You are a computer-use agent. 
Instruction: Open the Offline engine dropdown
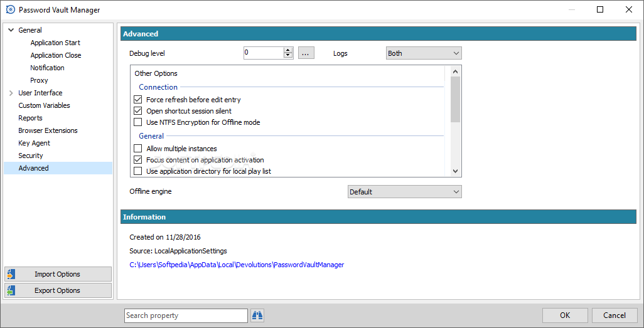coord(405,192)
